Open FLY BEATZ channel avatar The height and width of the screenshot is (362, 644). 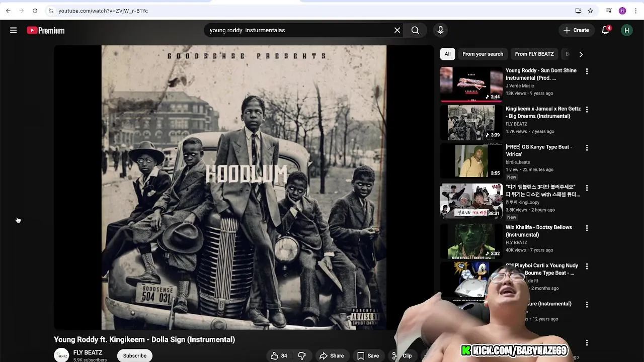click(61, 355)
